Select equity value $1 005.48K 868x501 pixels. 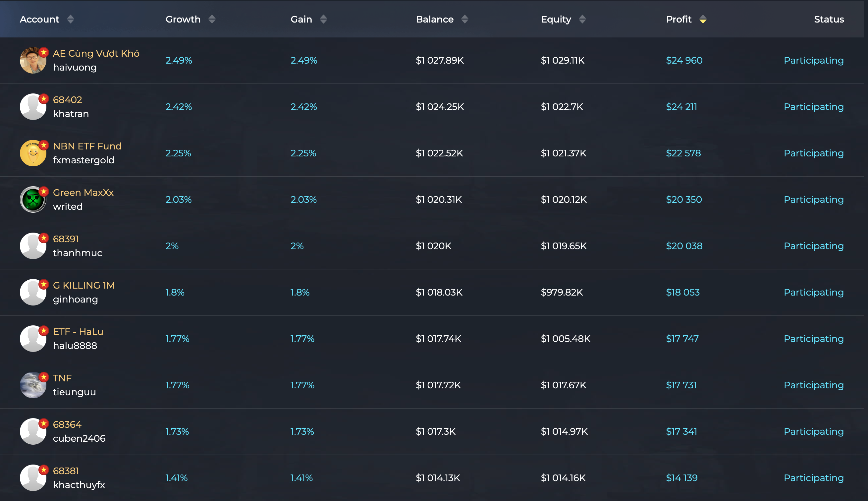[x=566, y=339]
